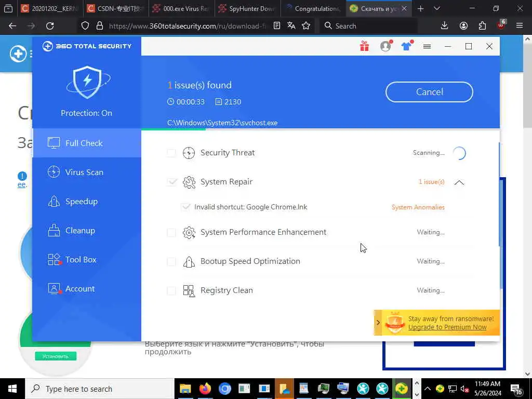
Task: Open File Explorer from taskbar
Action: click(x=185, y=389)
